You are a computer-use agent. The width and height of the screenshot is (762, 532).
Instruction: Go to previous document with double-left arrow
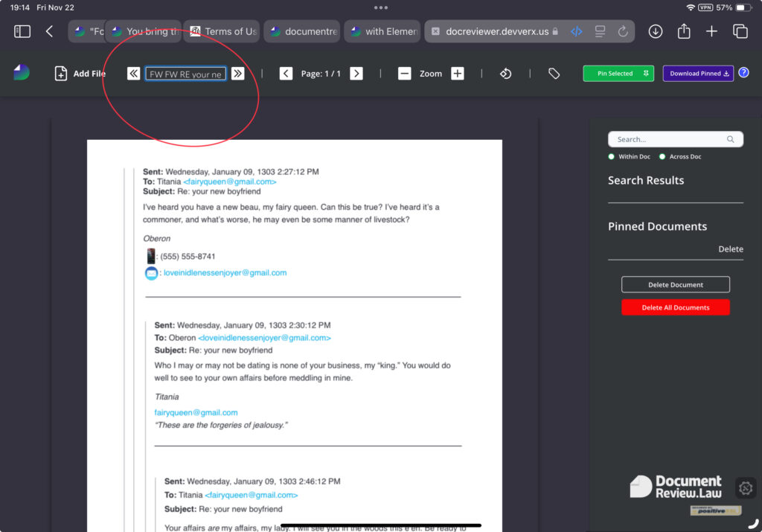pyautogui.click(x=134, y=74)
